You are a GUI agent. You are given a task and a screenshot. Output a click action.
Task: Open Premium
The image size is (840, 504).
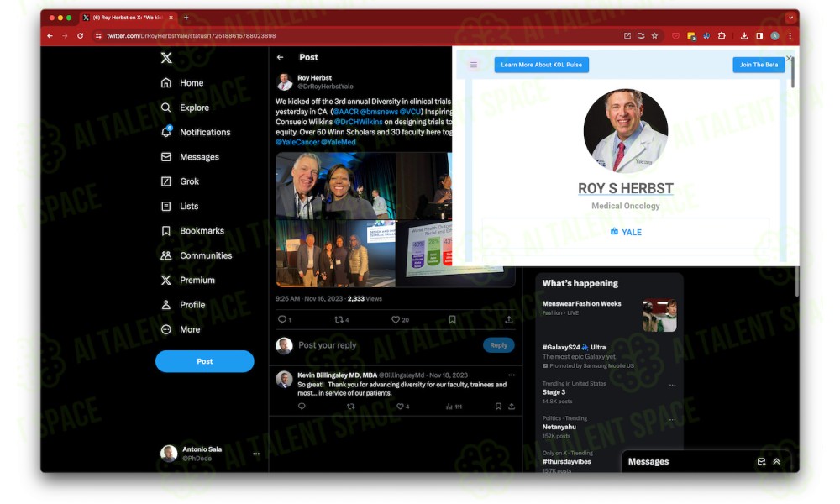pos(187,280)
